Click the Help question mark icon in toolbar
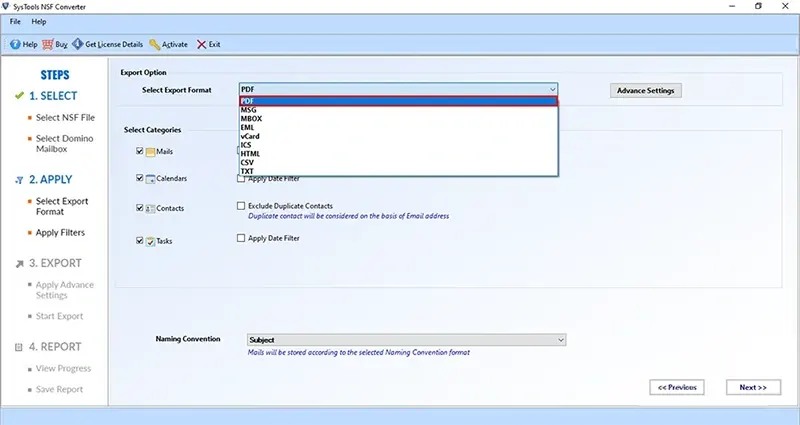800x425 pixels. coord(15,44)
